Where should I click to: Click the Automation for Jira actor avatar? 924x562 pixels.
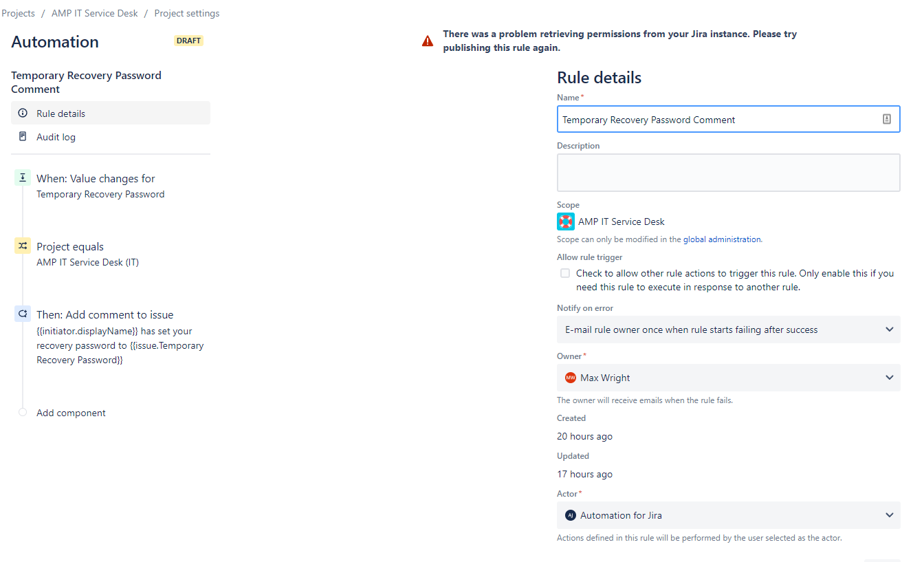570,515
